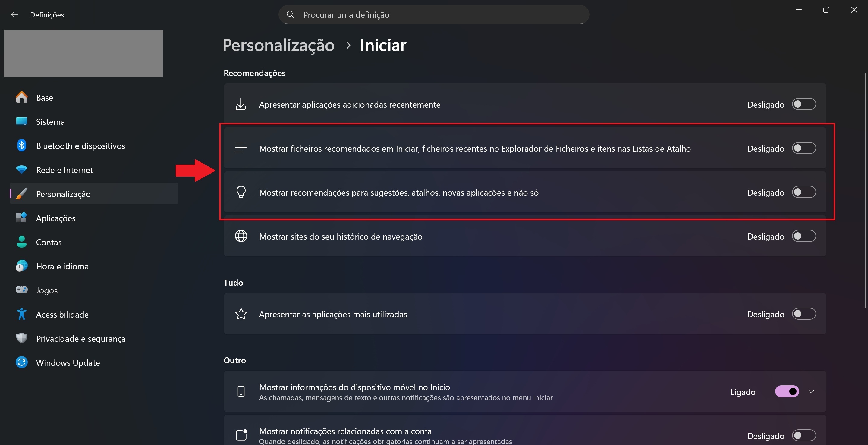Toggle browsing history sites option
The height and width of the screenshot is (445, 868).
coord(804,236)
